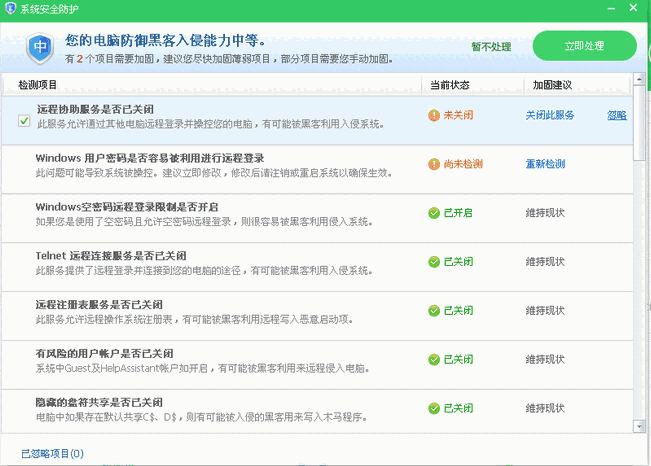Click the blue shield security level icon

tap(40, 48)
